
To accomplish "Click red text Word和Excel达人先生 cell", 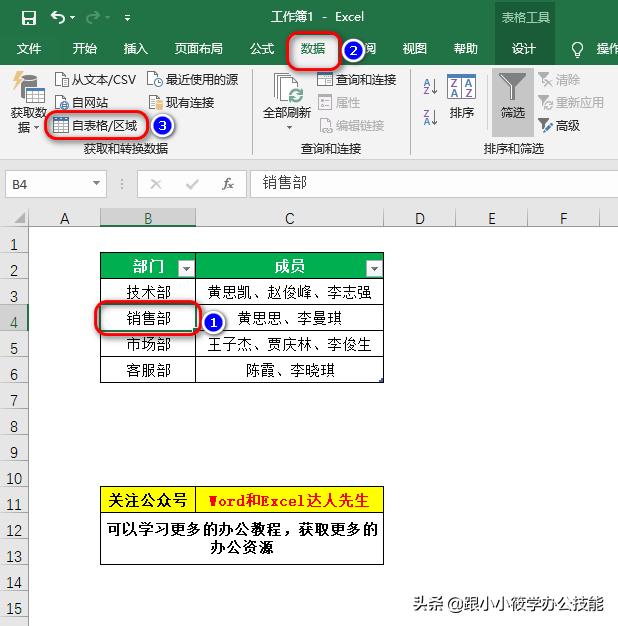I will (289, 500).
